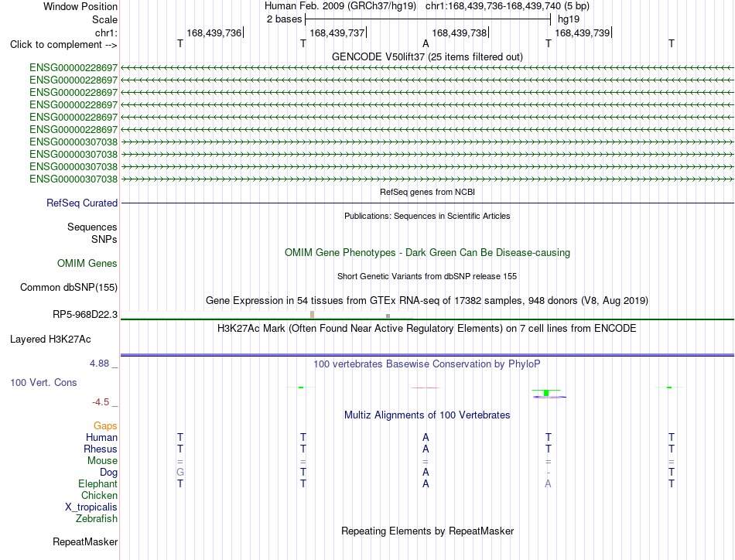Image resolution: width=735 pixels, height=560 pixels.
Task: Click the 'Dog' species row label
Action: (108, 473)
